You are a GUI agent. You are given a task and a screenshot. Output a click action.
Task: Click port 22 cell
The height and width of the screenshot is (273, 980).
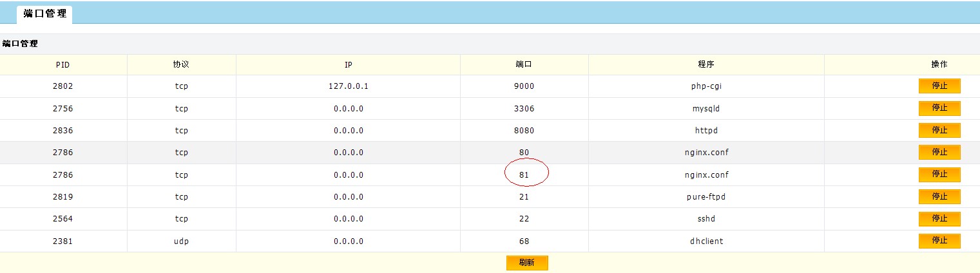point(524,219)
